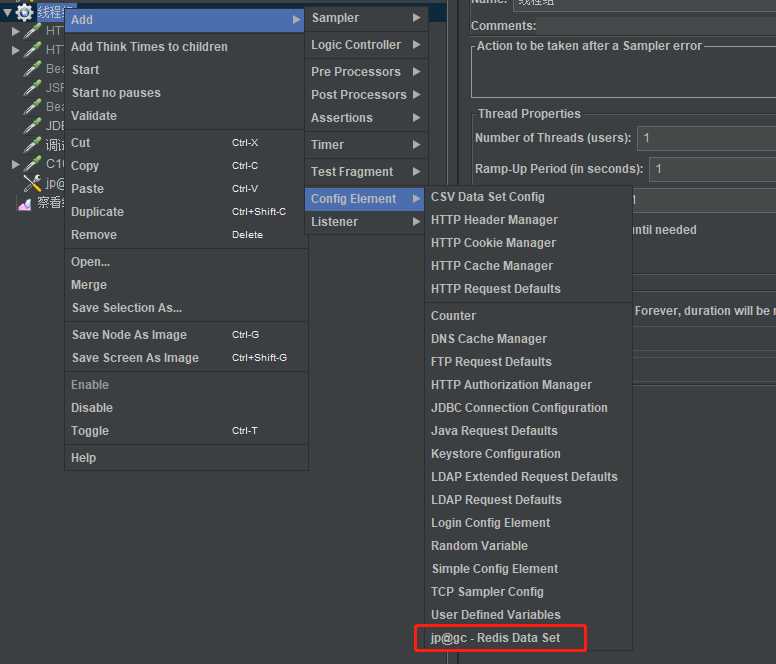The image size is (776, 664).
Task: Open Test Fragment submenu
Action: (365, 172)
